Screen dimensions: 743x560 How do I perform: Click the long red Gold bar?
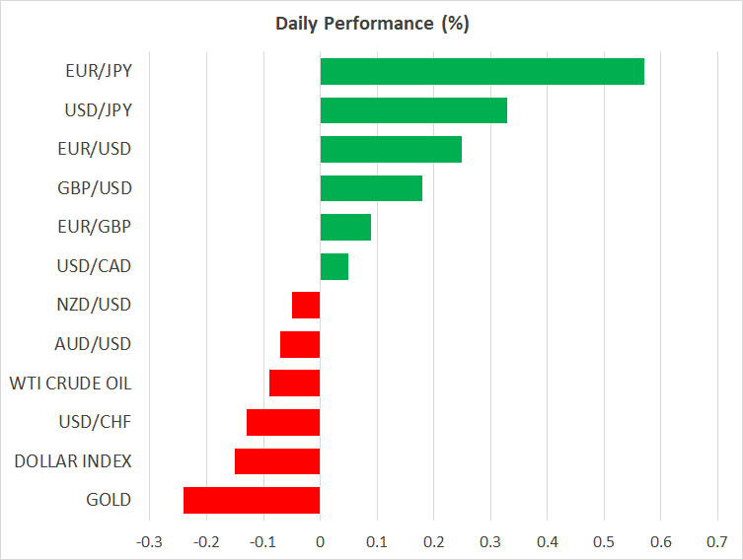tap(252, 500)
